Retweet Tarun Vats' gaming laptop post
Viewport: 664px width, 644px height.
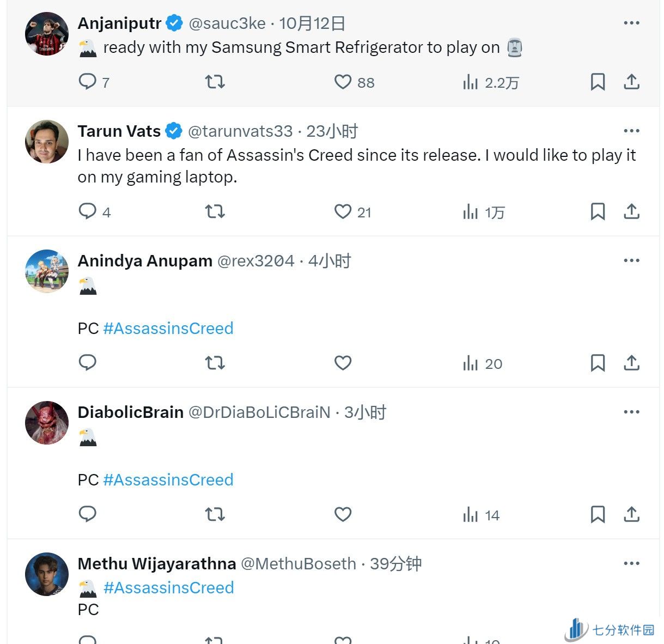click(x=215, y=211)
